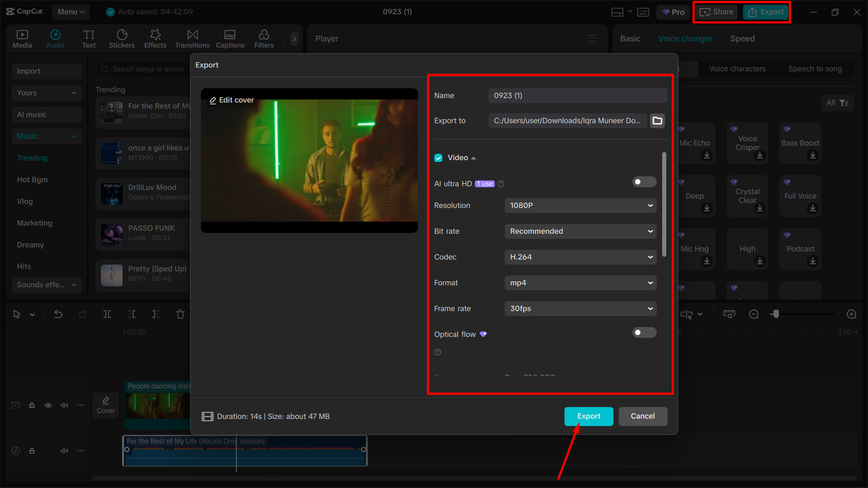The image size is (868, 488).
Task: Uncheck the Video checkbox in Export dialog
Action: pyautogui.click(x=438, y=157)
